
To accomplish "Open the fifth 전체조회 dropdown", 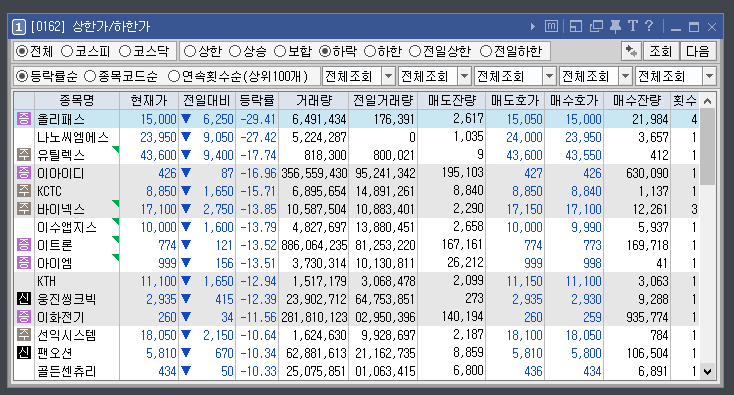I will pos(676,76).
